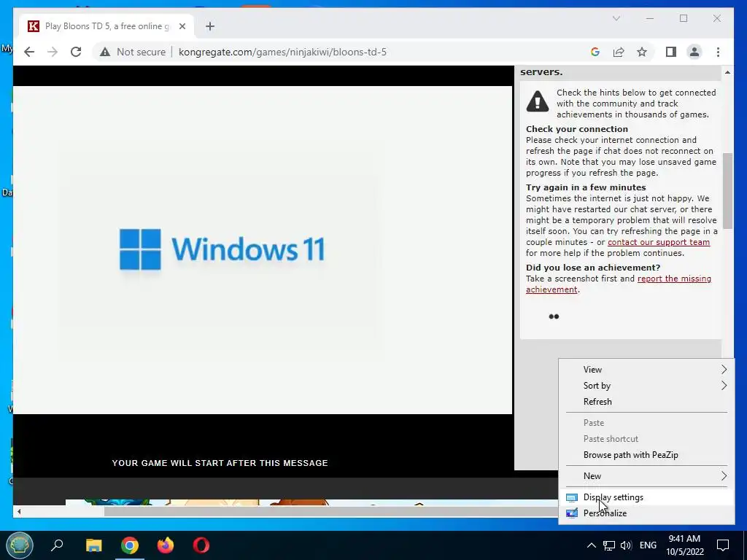
Task: Open the volume speaker tray icon
Action: tap(626, 545)
